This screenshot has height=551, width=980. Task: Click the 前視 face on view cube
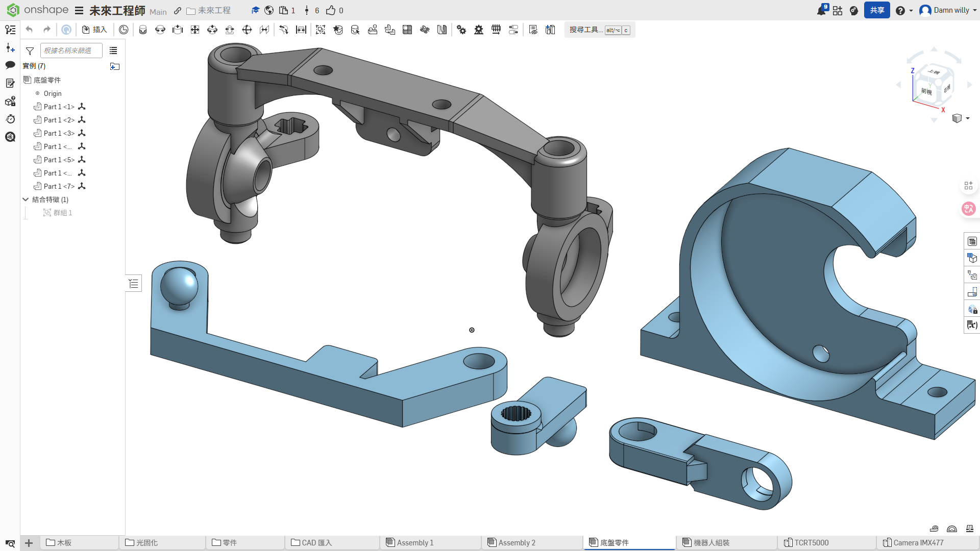point(926,91)
